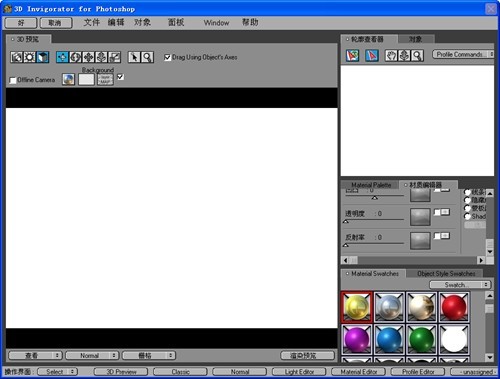
Task: Open the Window menu
Action: [x=216, y=23]
